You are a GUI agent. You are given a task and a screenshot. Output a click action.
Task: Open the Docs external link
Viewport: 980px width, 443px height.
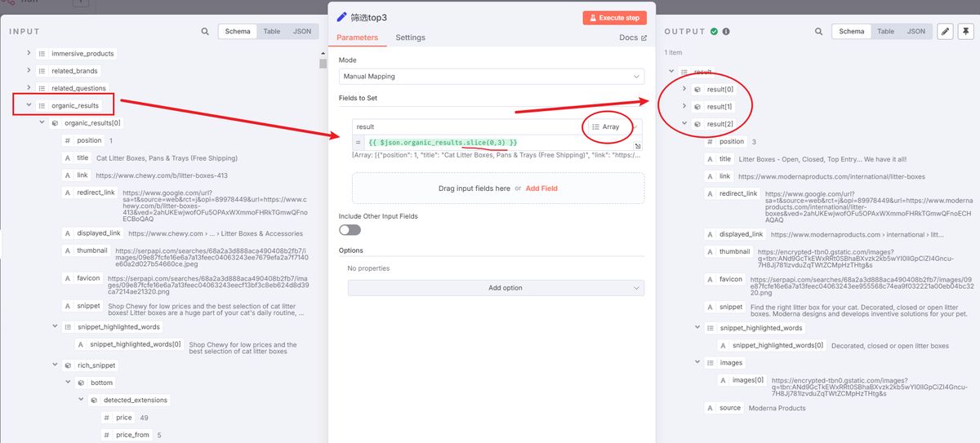pyautogui.click(x=633, y=38)
